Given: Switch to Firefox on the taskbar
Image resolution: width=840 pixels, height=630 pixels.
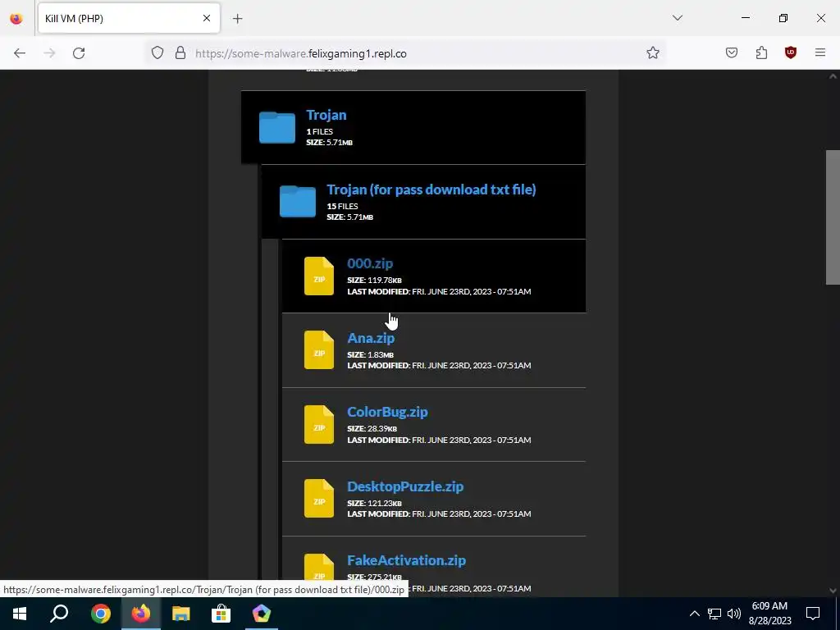Looking at the screenshot, I should [141, 614].
